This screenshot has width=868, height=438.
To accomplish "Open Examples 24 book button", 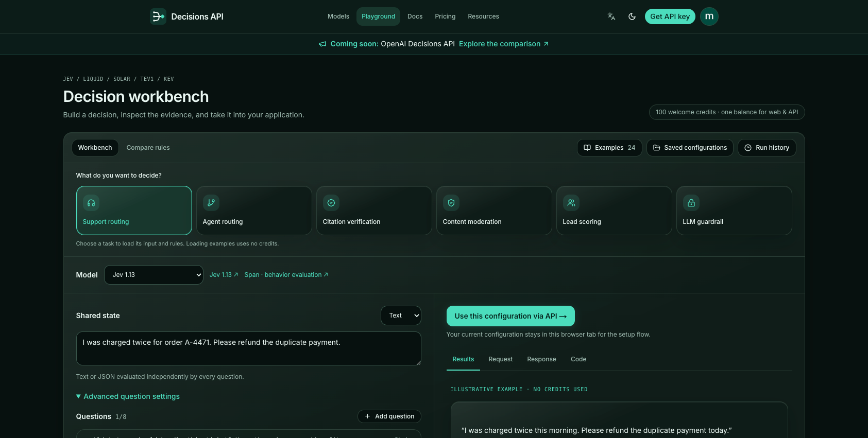I will pos(609,148).
